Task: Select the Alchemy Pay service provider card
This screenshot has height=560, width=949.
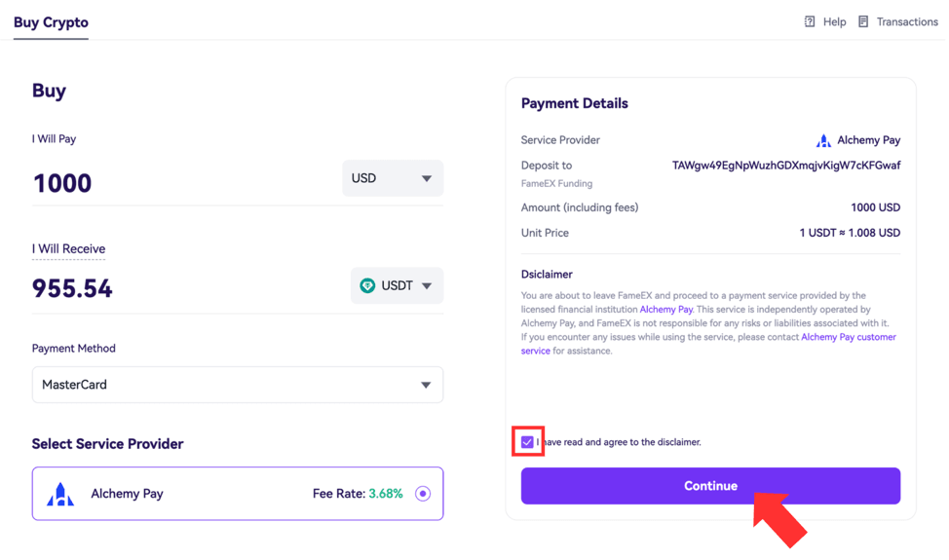Action: [238, 494]
